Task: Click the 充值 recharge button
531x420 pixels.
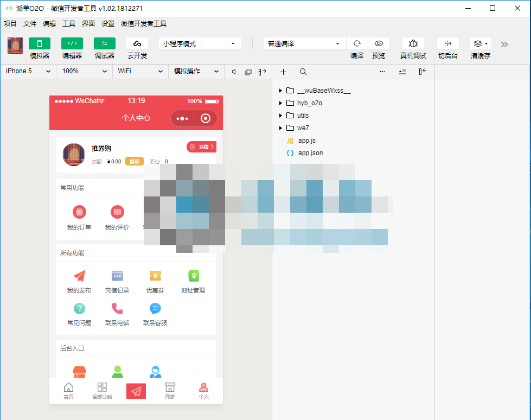Action: [202, 147]
